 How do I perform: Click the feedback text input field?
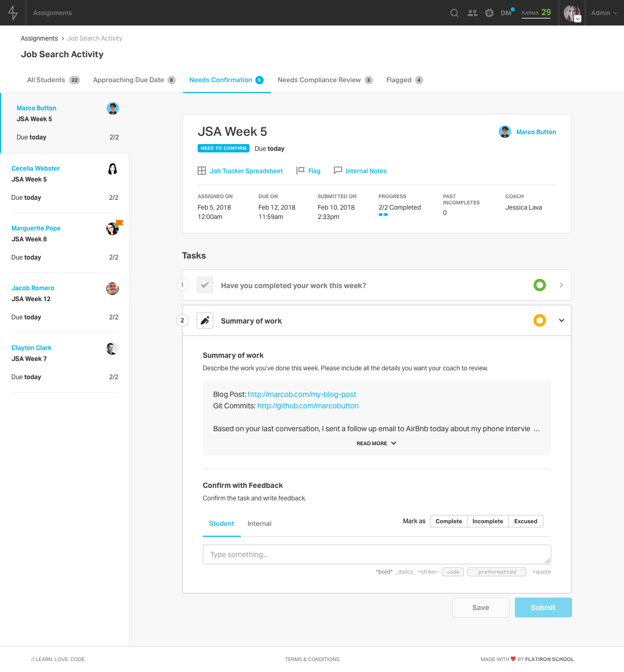click(x=377, y=554)
